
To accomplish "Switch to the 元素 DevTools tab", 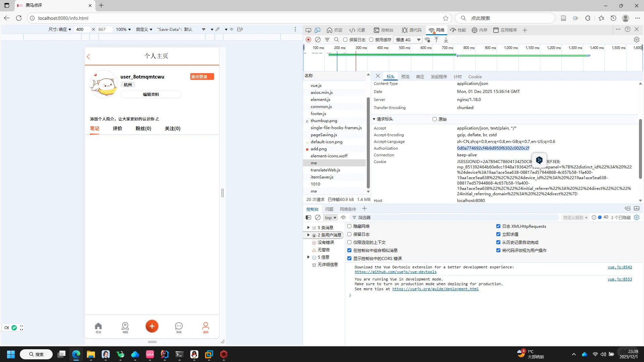I will tap(357, 30).
